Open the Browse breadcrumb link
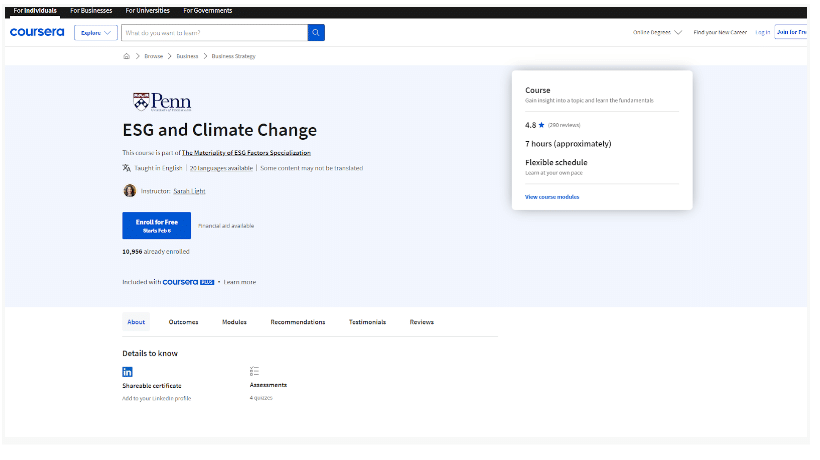This screenshot has height=460, width=820. coord(154,56)
